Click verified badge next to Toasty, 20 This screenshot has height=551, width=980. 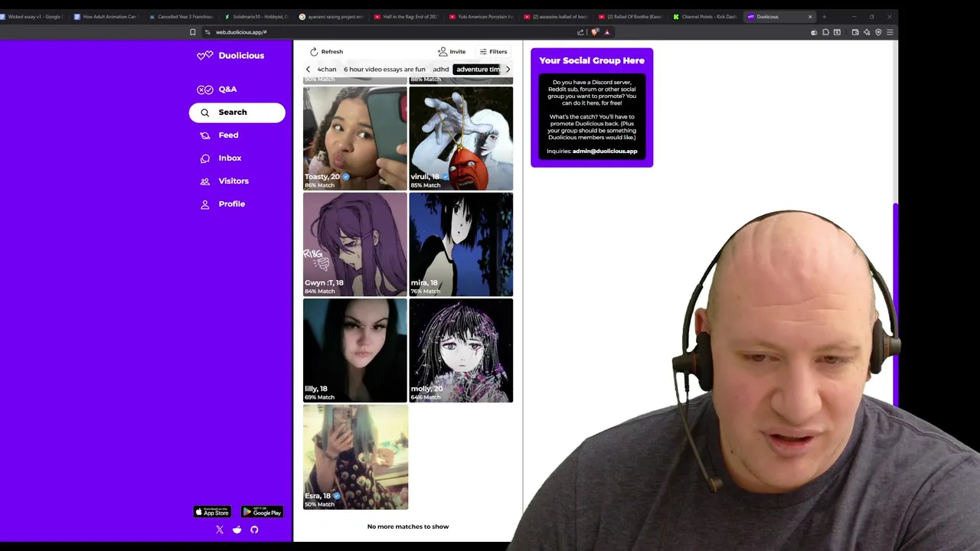(x=346, y=177)
